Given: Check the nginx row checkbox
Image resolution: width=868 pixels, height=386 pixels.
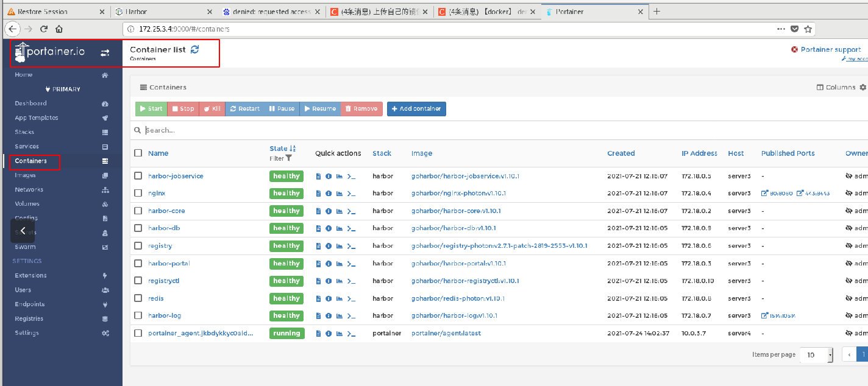Looking at the screenshot, I should click(x=138, y=193).
